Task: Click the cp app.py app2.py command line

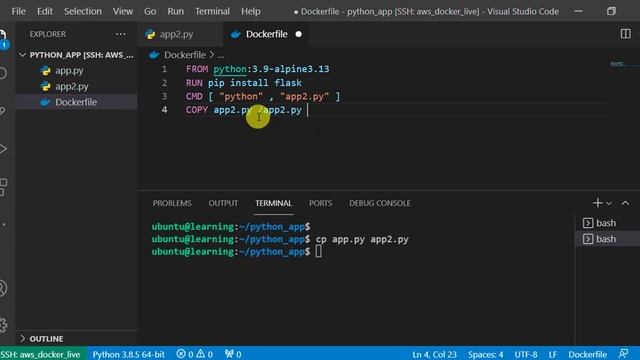Action: (x=362, y=239)
